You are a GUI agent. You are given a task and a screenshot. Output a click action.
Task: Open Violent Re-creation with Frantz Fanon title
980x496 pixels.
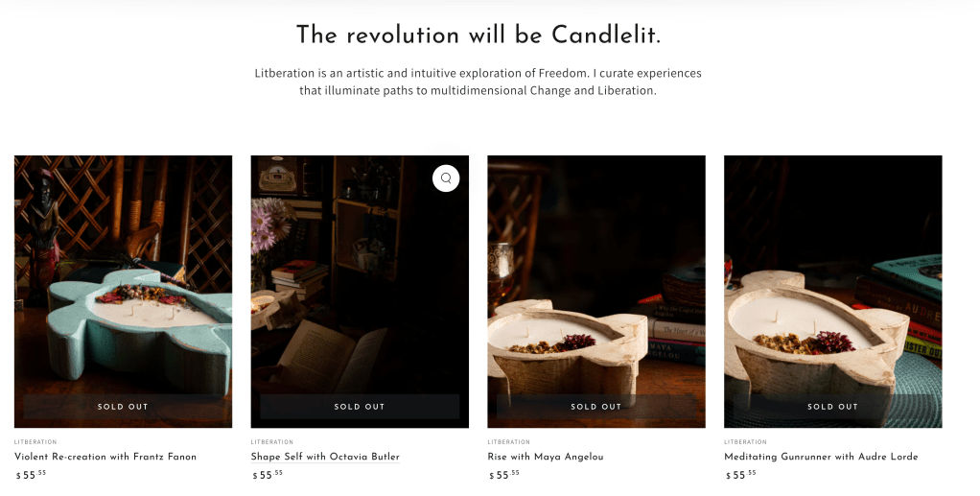(105, 457)
